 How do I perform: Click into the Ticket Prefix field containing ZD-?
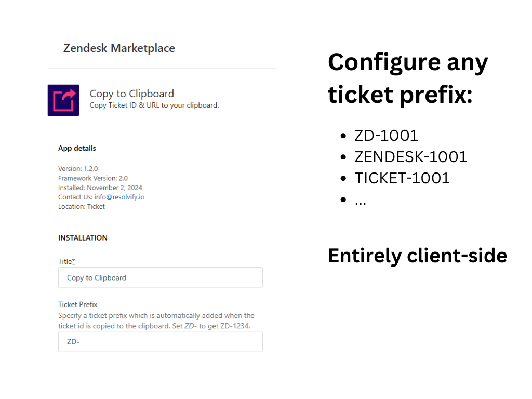point(160,342)
